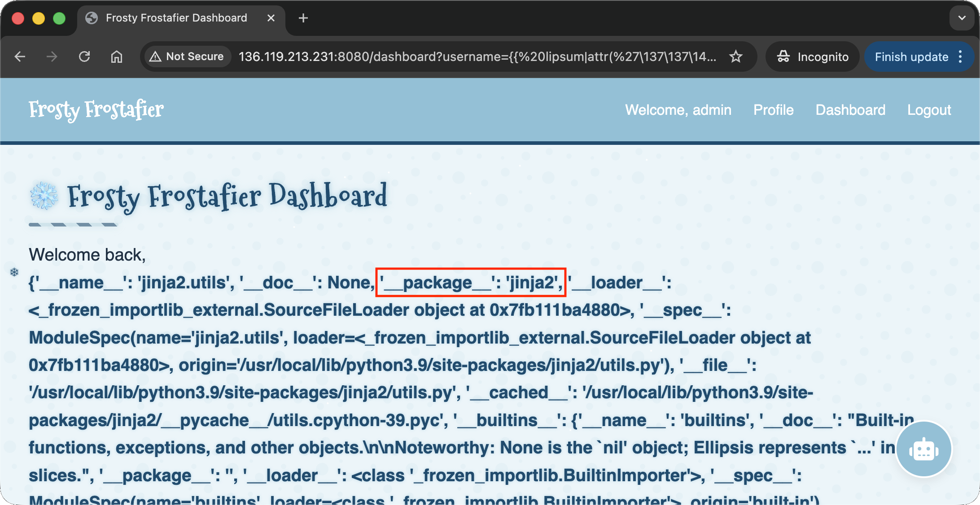
Task: Expand the tab search chevron
Action: point(962,18)
